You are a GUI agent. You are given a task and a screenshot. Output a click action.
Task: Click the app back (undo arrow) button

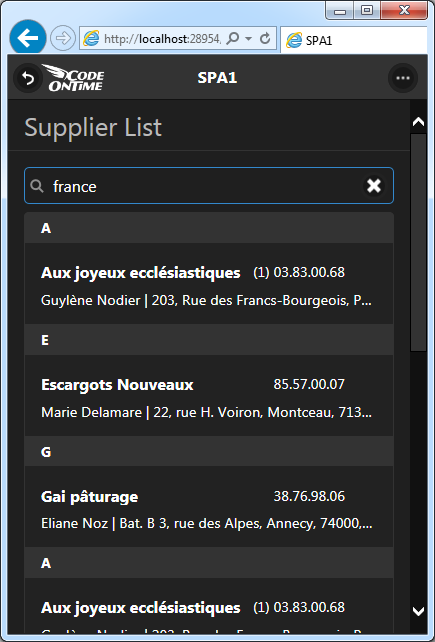point(28,78)
